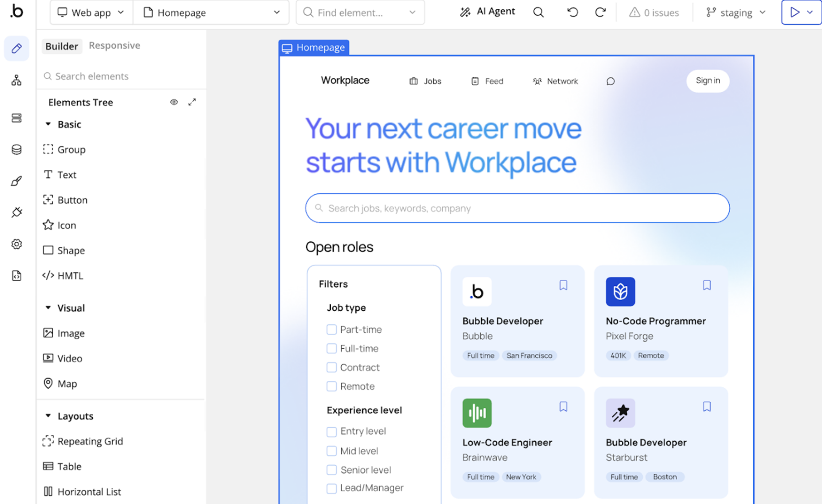The width and height of the screenshot is (822, 504).
Task: Switch to the Responsive tab
Action: click(x=114, y=46)
